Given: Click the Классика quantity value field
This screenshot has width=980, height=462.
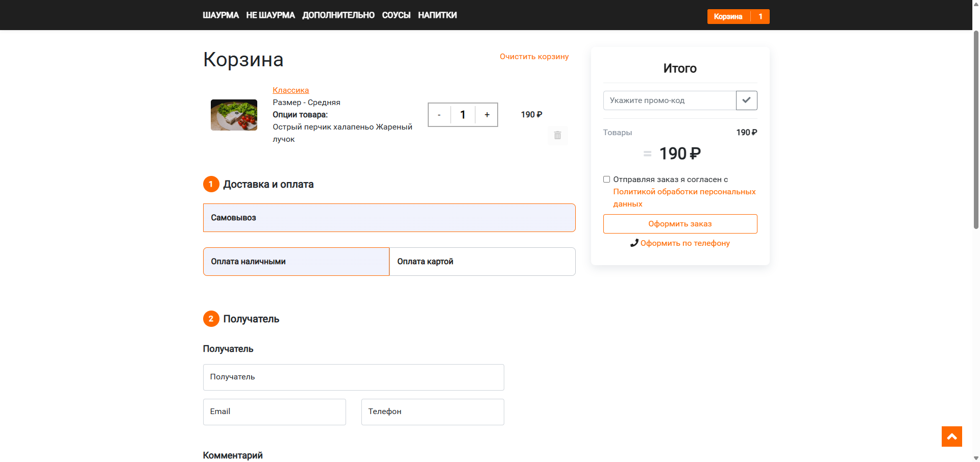Looking at the screenshot, I should pyautogui.click(x=463, y=115).
